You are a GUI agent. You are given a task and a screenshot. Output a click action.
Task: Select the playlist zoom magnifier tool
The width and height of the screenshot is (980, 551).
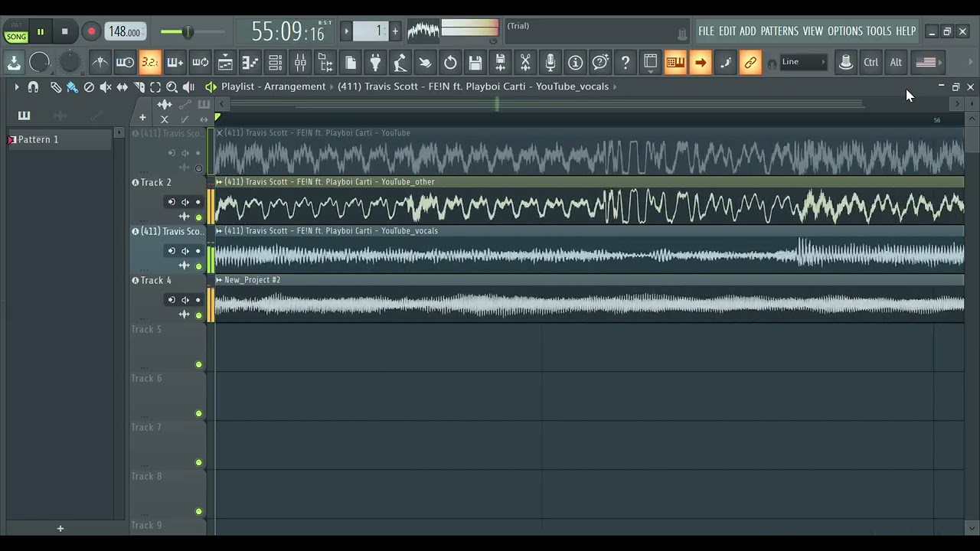(x=172, y=87)
